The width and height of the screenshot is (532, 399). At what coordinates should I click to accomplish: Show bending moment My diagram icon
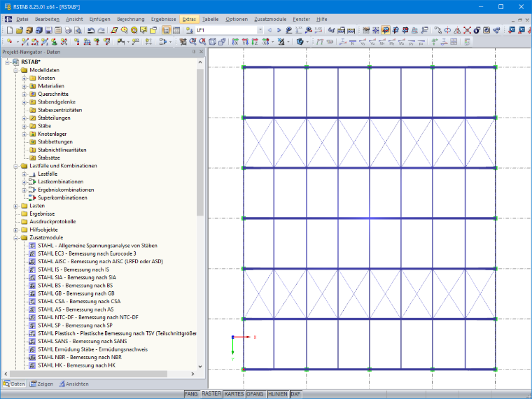pyautogui.click(x=392, y=42)
